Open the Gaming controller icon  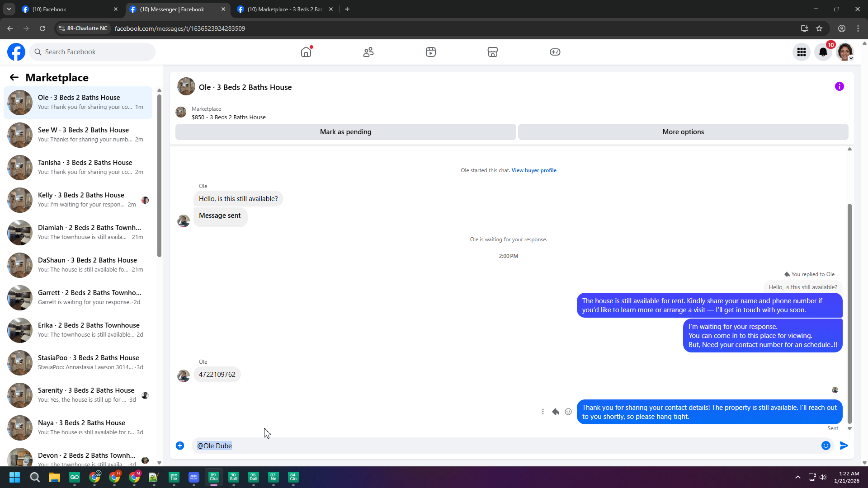pyautogui.click(x=555, y=52)
